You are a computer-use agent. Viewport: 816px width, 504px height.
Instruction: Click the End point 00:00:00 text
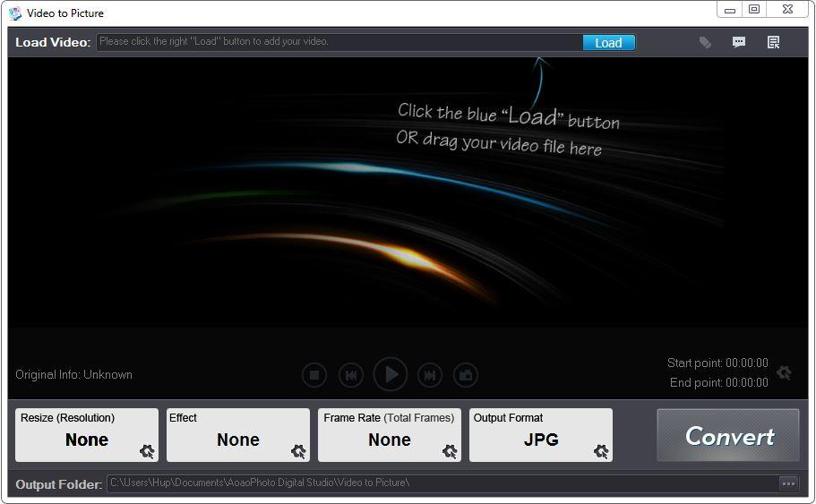click(x=719, y=383)
